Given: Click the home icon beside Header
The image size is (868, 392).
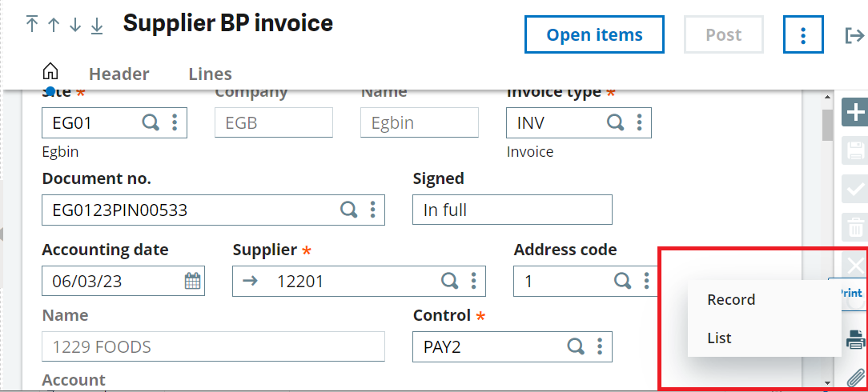Looking at the screenshot, I should click(50, 72).
